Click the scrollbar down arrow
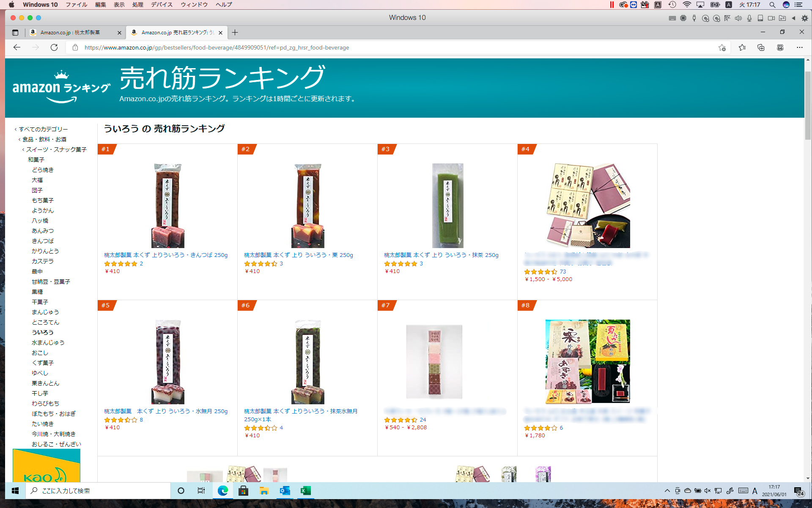This screenshot has width=812, height=508. pos(808,478)
